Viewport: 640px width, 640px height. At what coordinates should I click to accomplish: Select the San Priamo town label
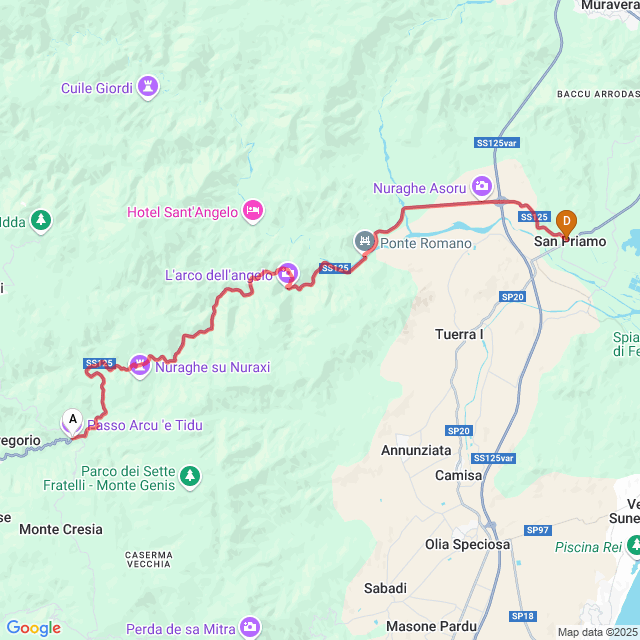(x=570, y=242)
